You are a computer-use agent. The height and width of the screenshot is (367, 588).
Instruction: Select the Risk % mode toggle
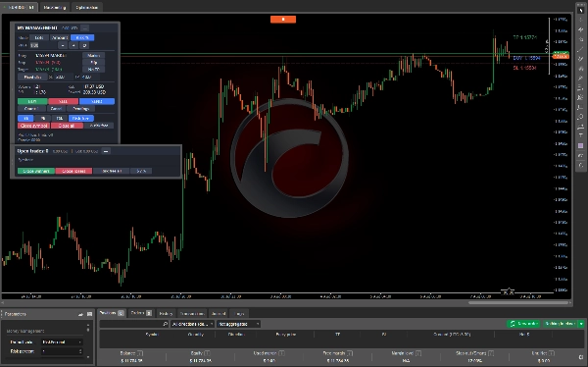[x=82, y=37]
